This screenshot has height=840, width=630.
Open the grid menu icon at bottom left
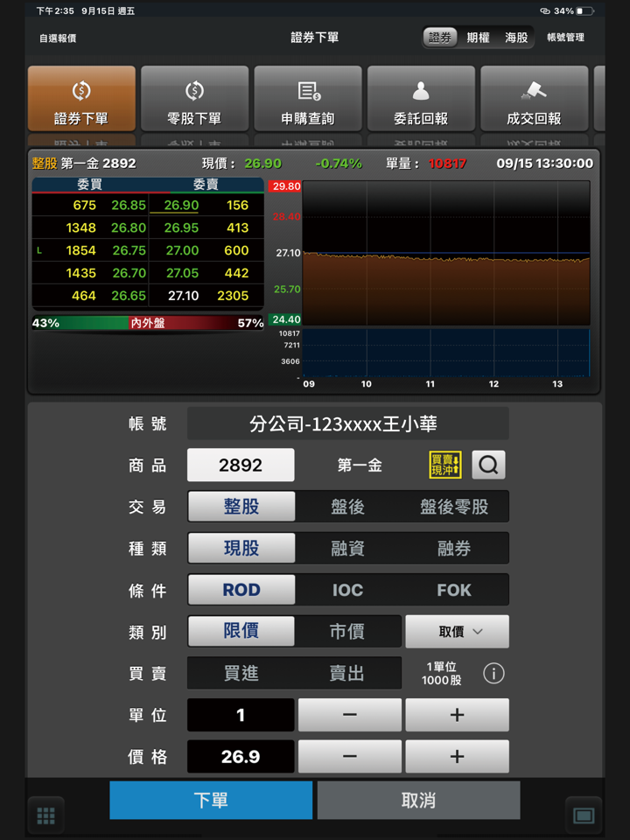[x=45, y=815]
